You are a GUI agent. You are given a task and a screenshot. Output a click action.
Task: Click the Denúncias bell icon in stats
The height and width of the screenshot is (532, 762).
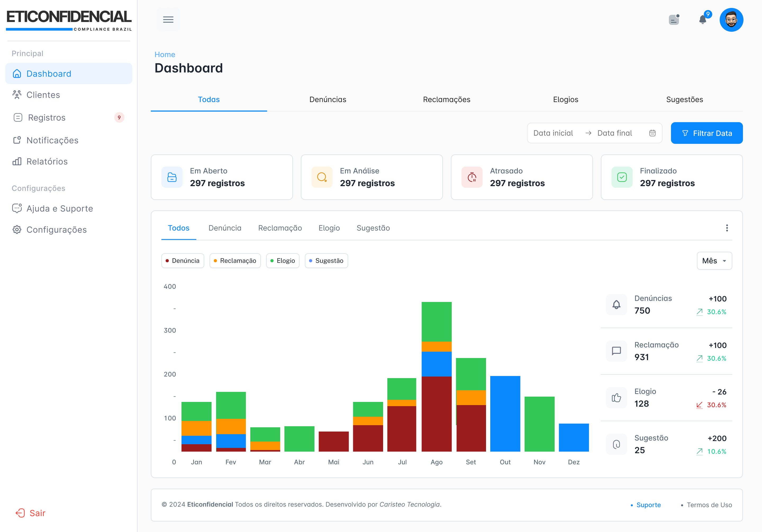(616, 305)
